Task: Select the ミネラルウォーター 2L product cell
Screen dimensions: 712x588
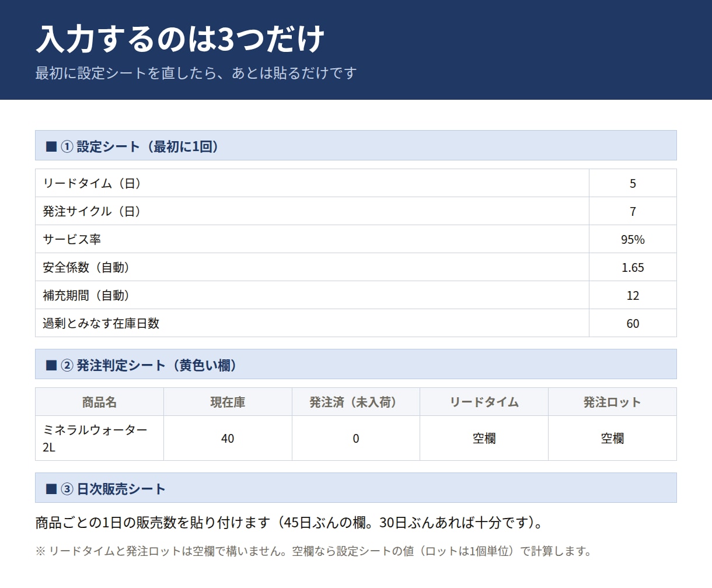Action: [99, 438]
